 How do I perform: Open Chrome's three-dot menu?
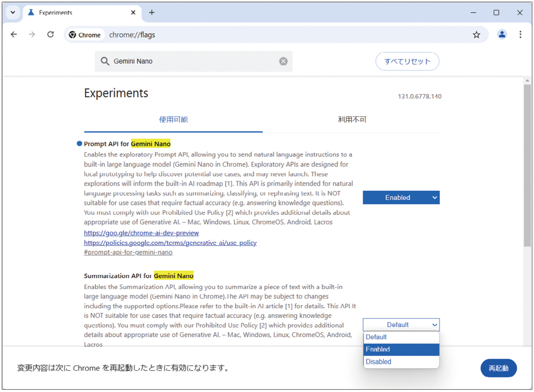pyautogui.click(x=520, y=34)
